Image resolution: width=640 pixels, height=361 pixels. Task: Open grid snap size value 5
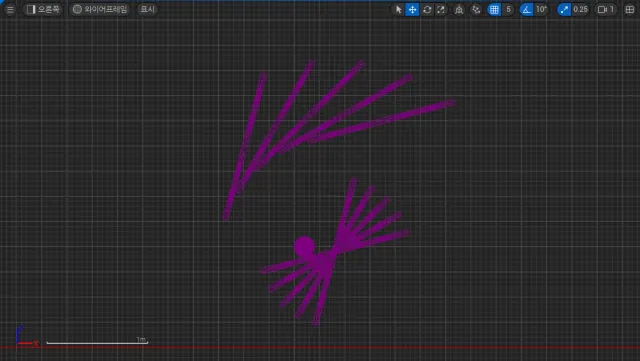[x=508, y=9]
